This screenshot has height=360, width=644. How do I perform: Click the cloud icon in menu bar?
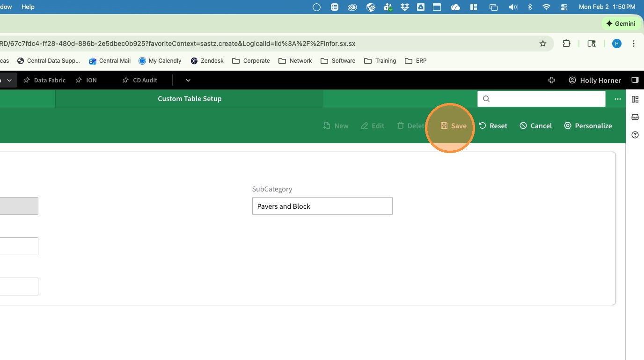pyautogui.click(x=455, y=7)
